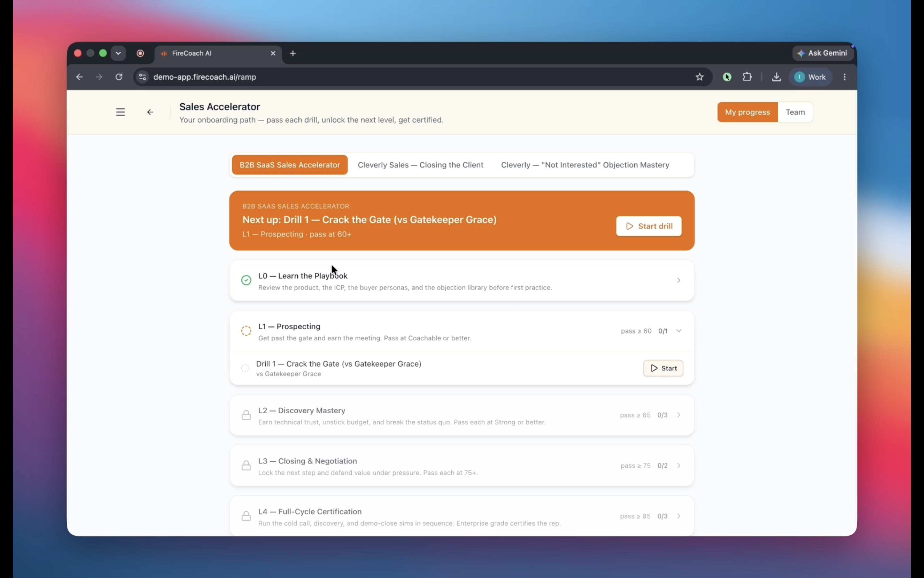This screenshot has width=924, height=578.
Task: Click the L4 Full-Cycle Certification lock icon
Action: click(246, 516)
